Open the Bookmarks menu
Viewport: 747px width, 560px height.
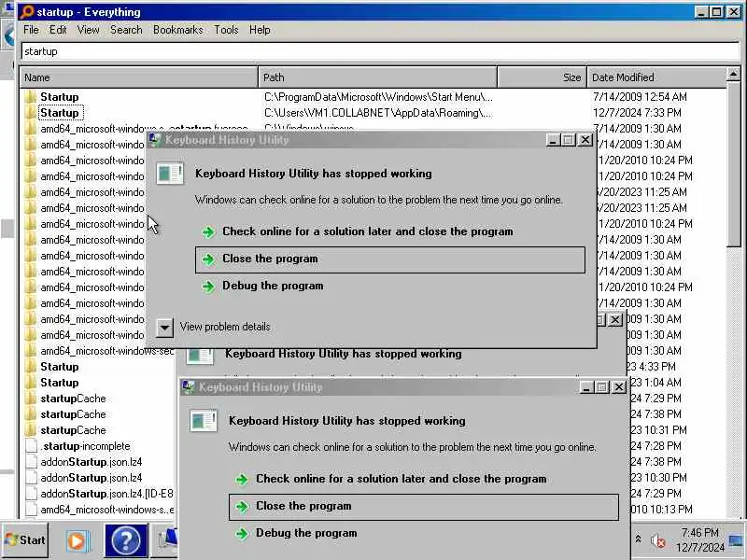tap(177, 30)
